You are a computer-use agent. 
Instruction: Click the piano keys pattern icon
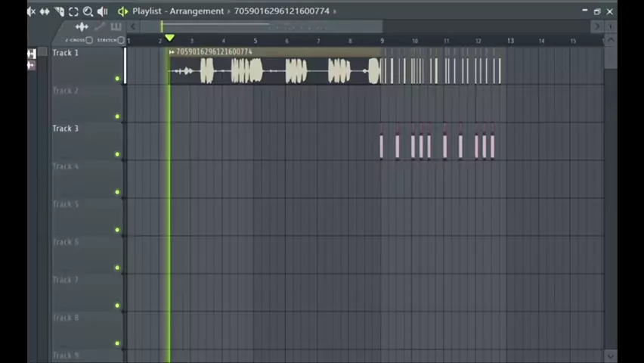pos(116,26)
